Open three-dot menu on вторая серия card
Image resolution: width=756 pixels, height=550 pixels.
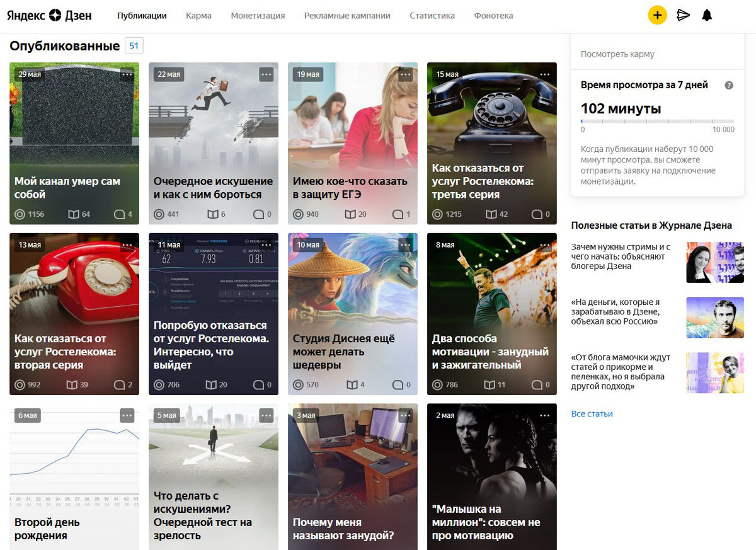(x=127, y=244)
